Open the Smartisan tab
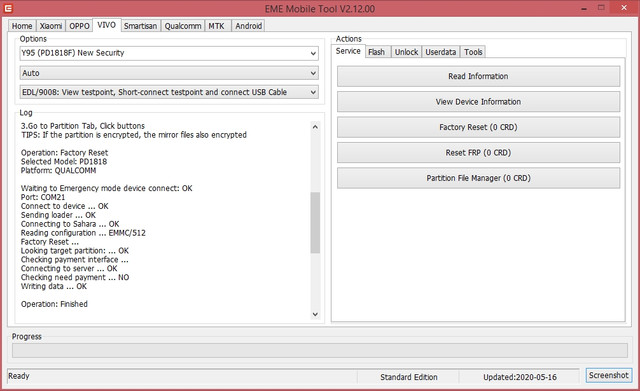This screenshot has height=391, width=640. tap(140, 26)
